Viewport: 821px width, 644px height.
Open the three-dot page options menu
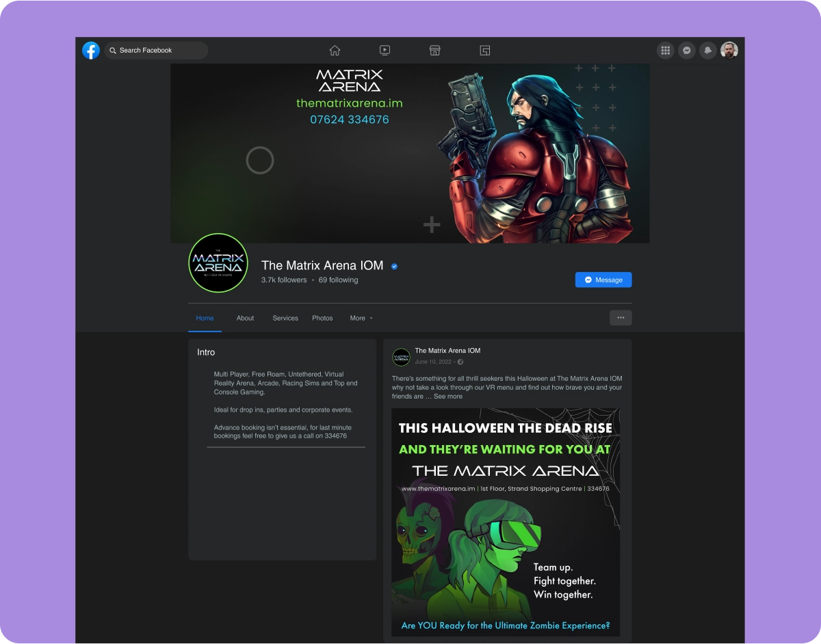tap(621, 317)
